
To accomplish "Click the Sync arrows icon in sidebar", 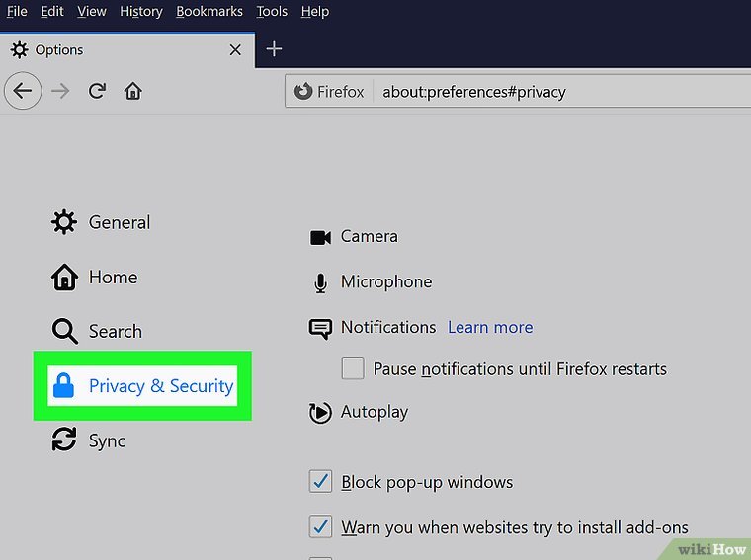I will pos(64,440).
